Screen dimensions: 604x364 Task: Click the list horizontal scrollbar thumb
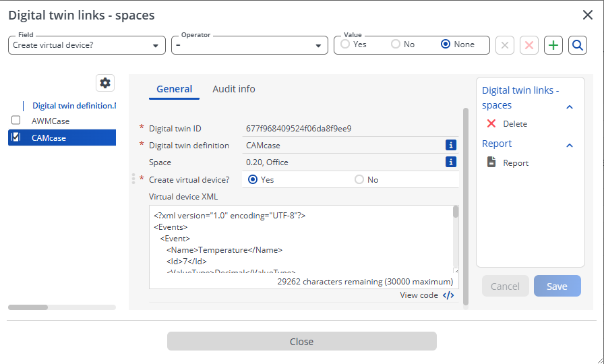pyautogui.click(x=28, y=307)
